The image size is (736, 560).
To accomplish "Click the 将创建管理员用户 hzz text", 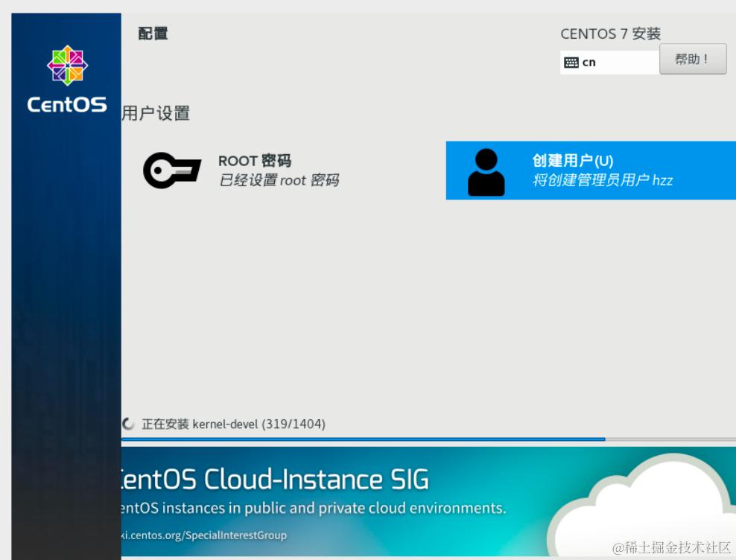I will click(602, 180).
